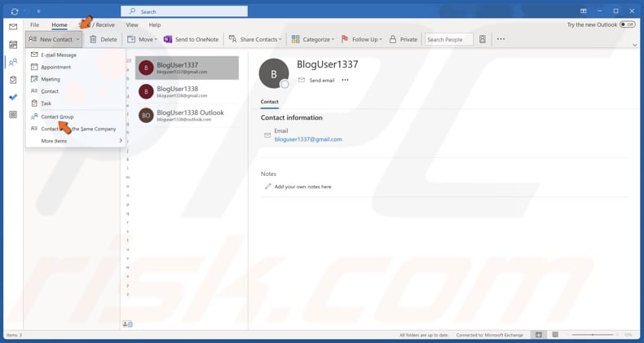This screenshot has width=644, height=343.
Task: Select the BlogUser1338 Outlook contact
Action: pyautogui.click(x=187, y=116)
